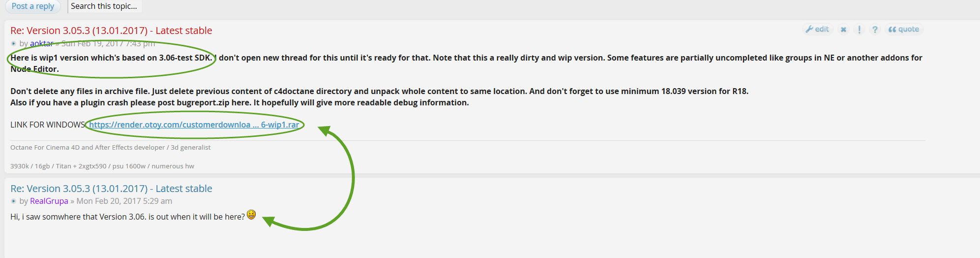The width and height of the screenshot is (980, 258).
Task: Open the render.otoy.com wip1.rar download link
Action: 194,125
